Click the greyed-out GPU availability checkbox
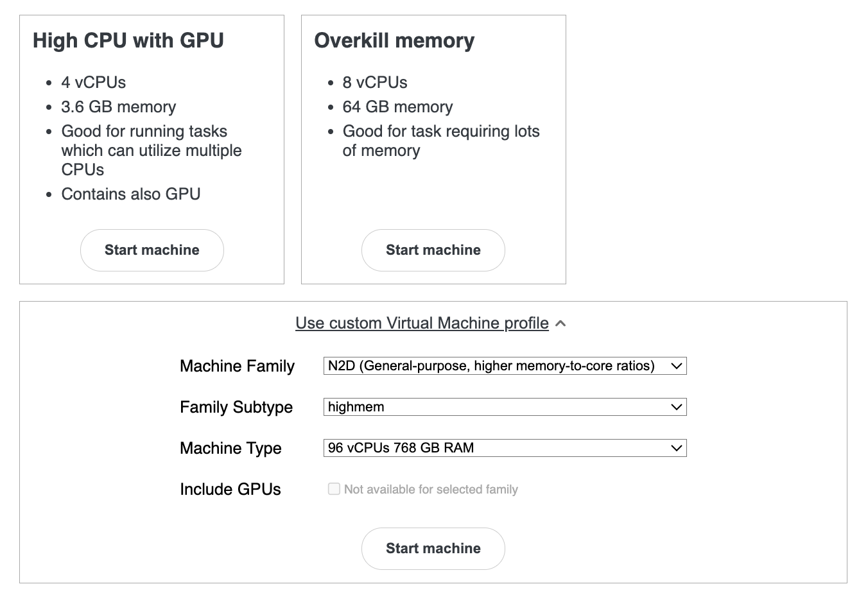Image resolution: width=868 pixels, height=593 pixels. [x=334, y=488]
